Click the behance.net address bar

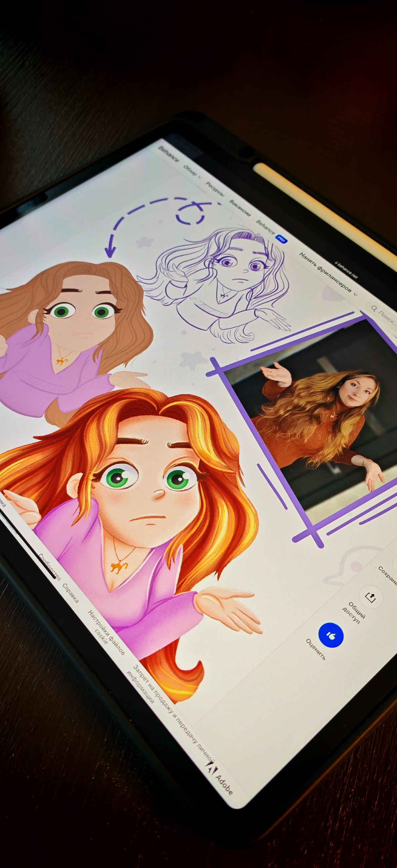click(346, 270)
